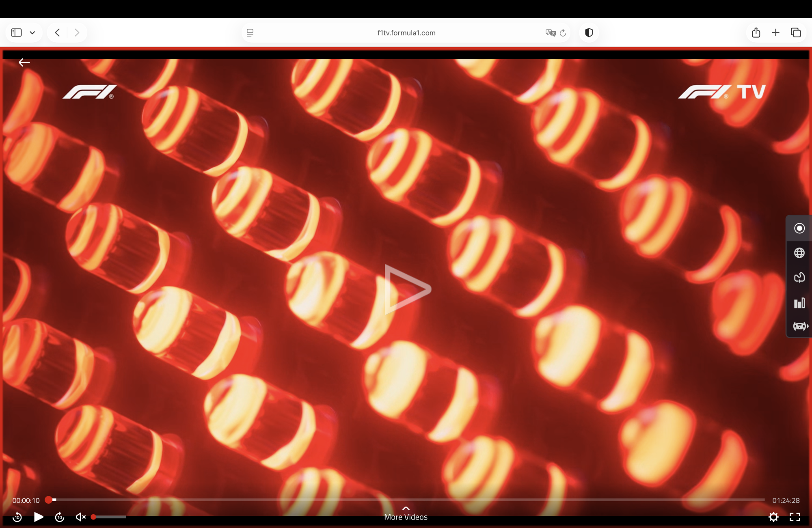The height and width of the screenshot is (528, 812).
Task: Open Safari tab overview
Action: tap(795, 32)
